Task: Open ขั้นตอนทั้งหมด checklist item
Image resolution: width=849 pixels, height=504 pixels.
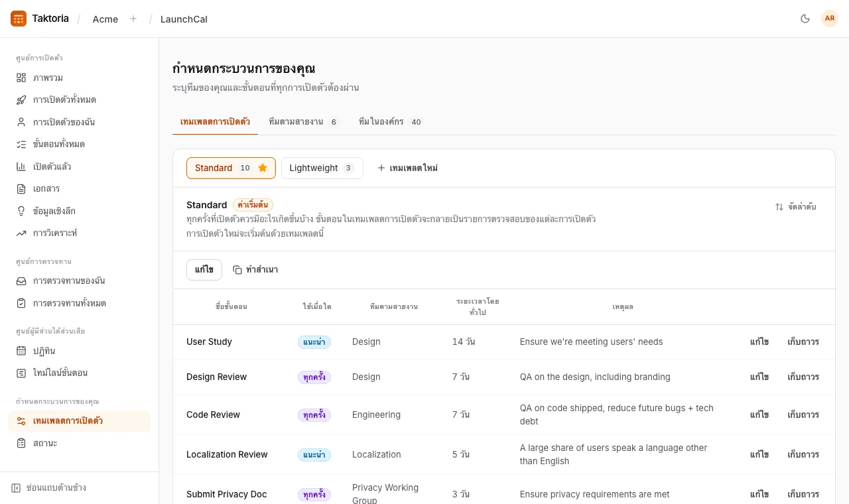Action: pyautogui.click(x=80, y=144)
